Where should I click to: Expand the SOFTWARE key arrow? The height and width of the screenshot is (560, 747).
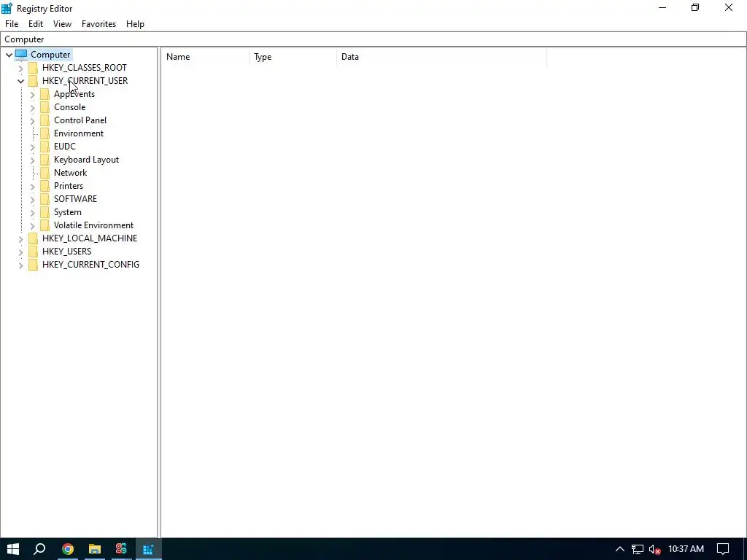tap(32, 199)
